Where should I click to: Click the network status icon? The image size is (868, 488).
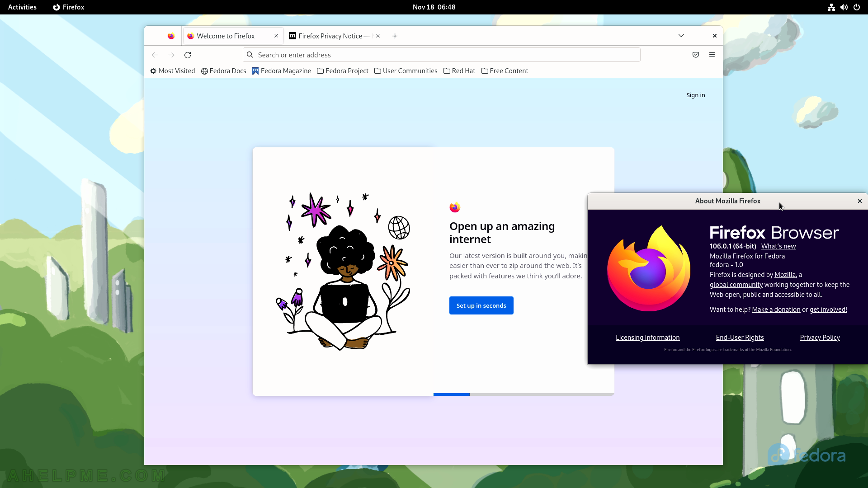tap(831, 7)
